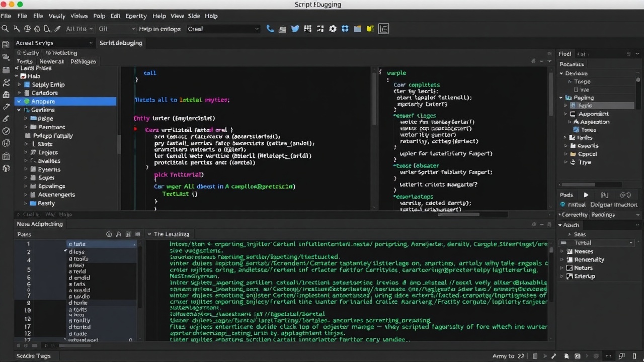Click the yellow folder icon in toolbar

tap(370, 29)
